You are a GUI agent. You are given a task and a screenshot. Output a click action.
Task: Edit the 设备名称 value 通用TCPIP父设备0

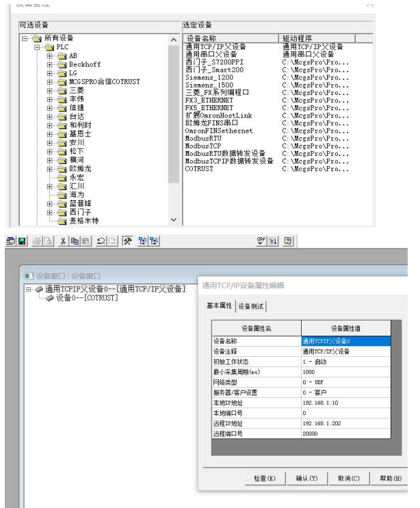coord(346,341)
